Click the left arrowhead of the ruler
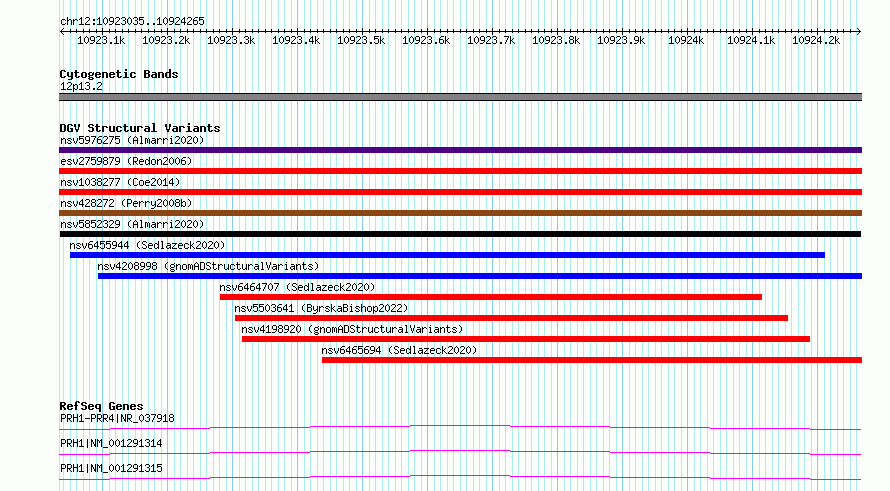Image resolution: width=890 pixels, height=491 pixels. 61,31
